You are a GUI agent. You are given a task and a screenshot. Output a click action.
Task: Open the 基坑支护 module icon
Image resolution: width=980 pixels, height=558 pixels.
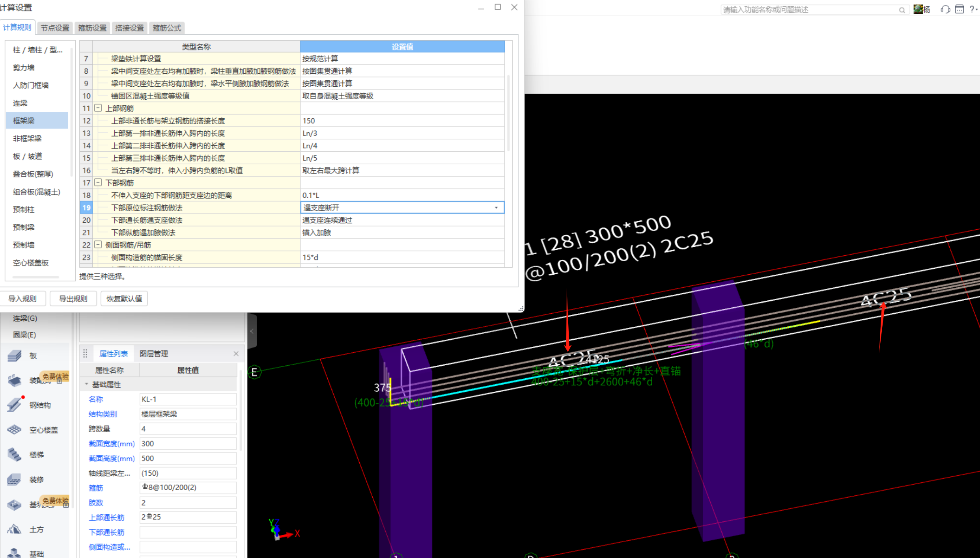15,504
